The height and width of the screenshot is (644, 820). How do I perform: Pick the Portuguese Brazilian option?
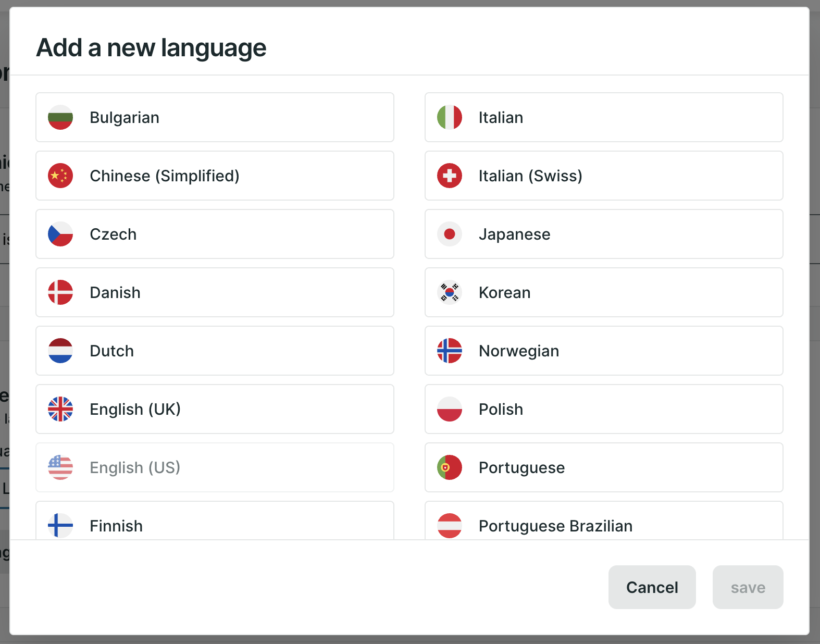(x=604, y=523)
